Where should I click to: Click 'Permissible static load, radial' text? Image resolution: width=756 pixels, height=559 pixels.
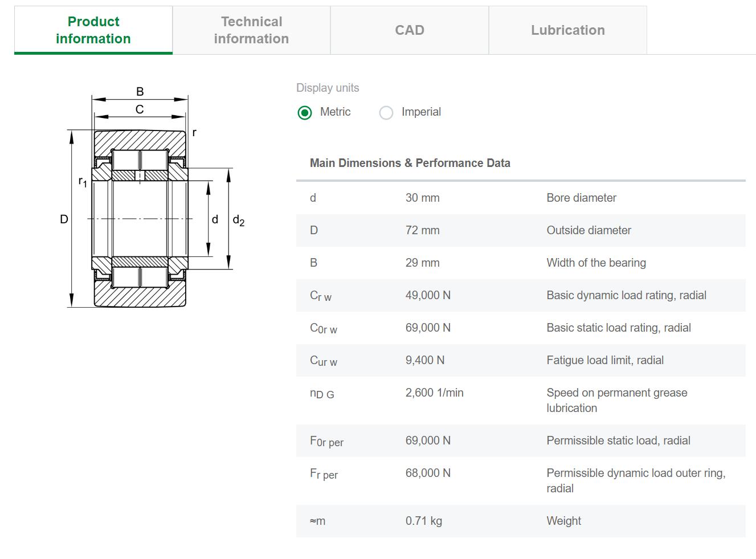[x=619, y=440]
